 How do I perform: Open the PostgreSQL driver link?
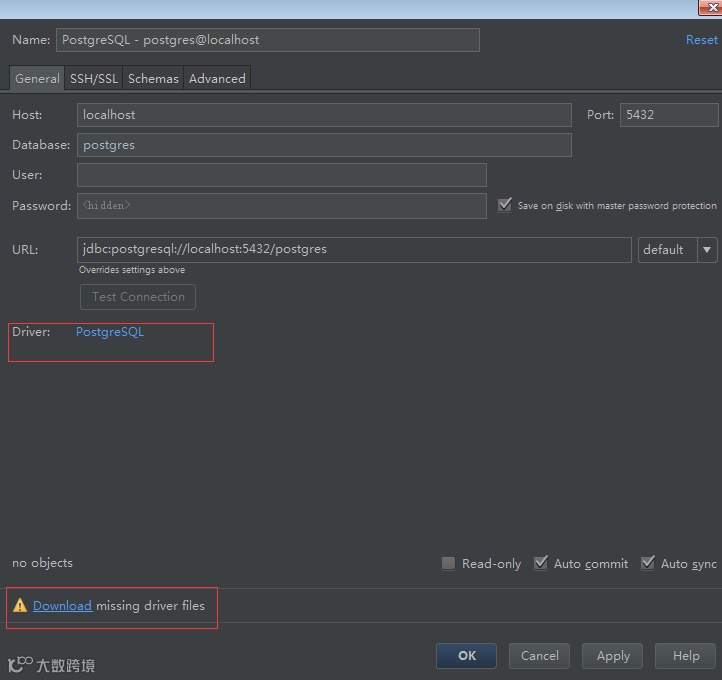coord(110,332)
